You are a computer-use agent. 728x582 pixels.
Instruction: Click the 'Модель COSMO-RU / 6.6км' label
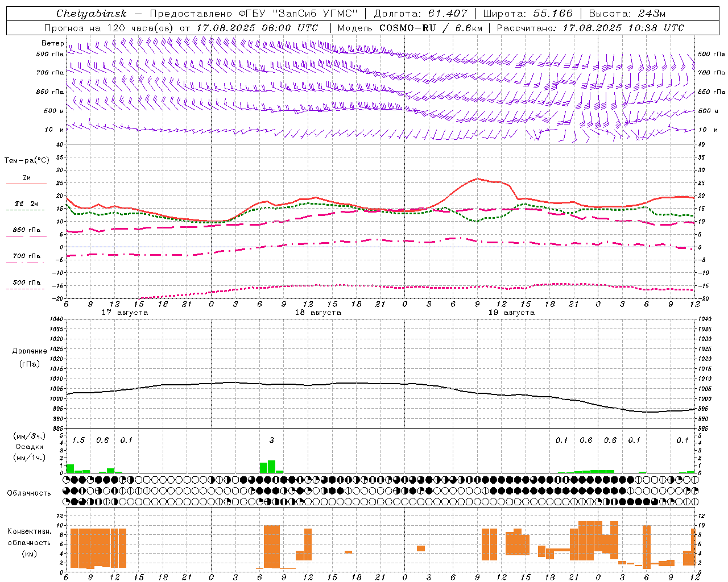pos(410,28)
